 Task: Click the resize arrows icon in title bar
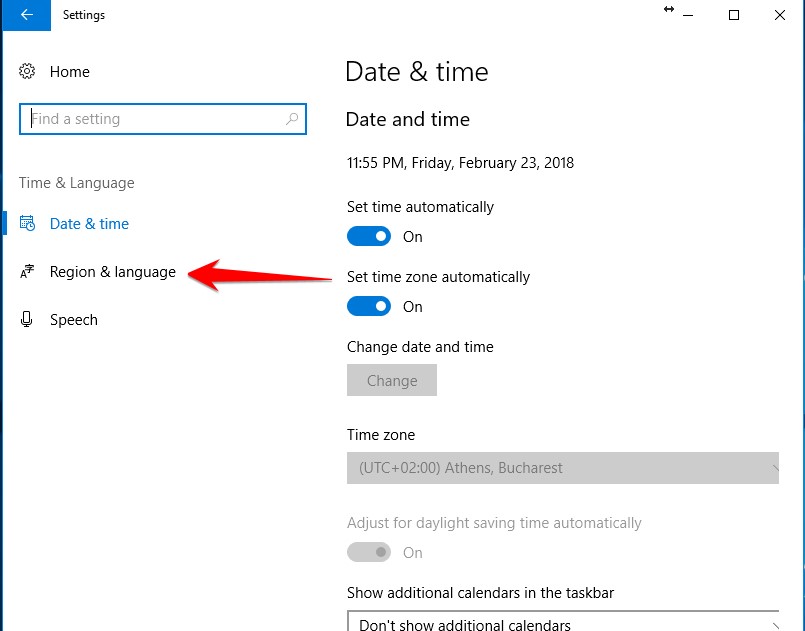tap(669, 9)
